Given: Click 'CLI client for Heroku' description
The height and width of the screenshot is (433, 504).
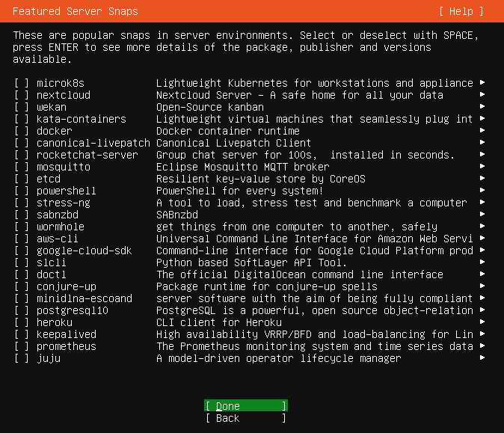Looking at the screenshot, I should 219,322.
